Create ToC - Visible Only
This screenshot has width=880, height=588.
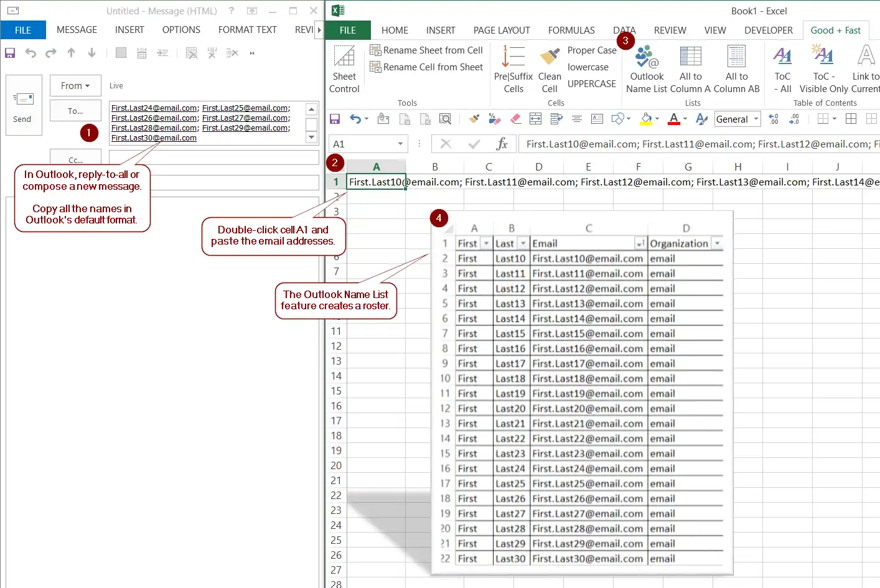pyautogui.click(x=824, y=69)
